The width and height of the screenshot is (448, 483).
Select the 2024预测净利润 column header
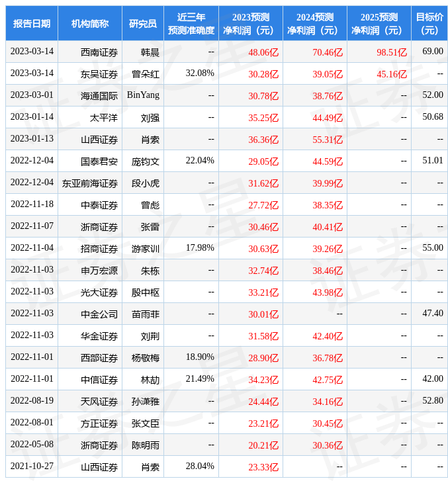pyautogui.click(x=314, y=24)
